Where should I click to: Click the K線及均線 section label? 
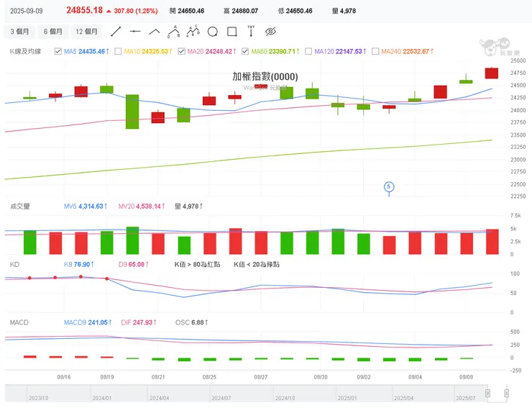pos(25,51)
